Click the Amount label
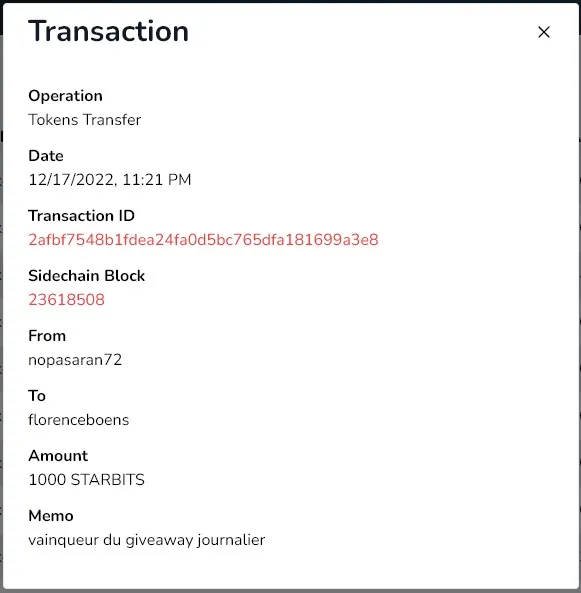Viewport: 581px width, 593px height. coord(58,456)
